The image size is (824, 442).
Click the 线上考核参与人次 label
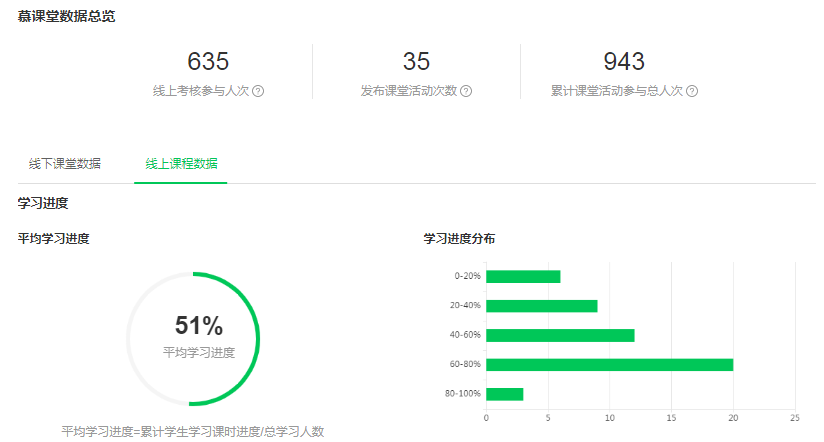coord(201,91)
